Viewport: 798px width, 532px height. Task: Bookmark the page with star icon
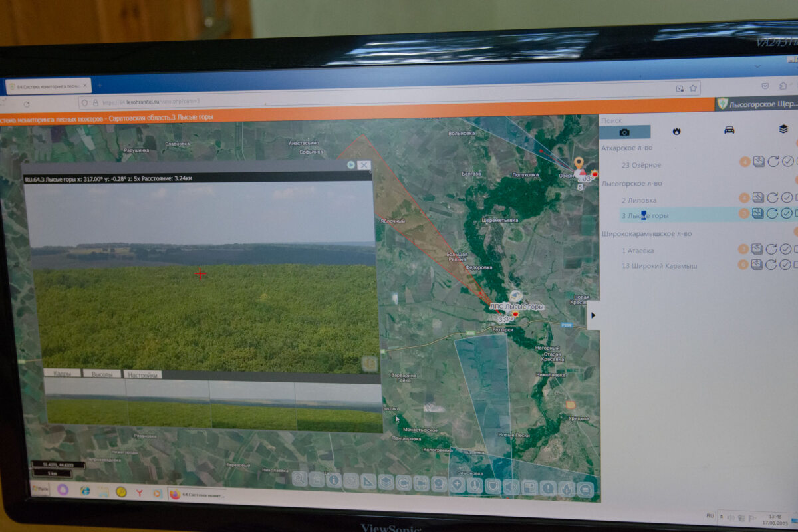point(693,88)
